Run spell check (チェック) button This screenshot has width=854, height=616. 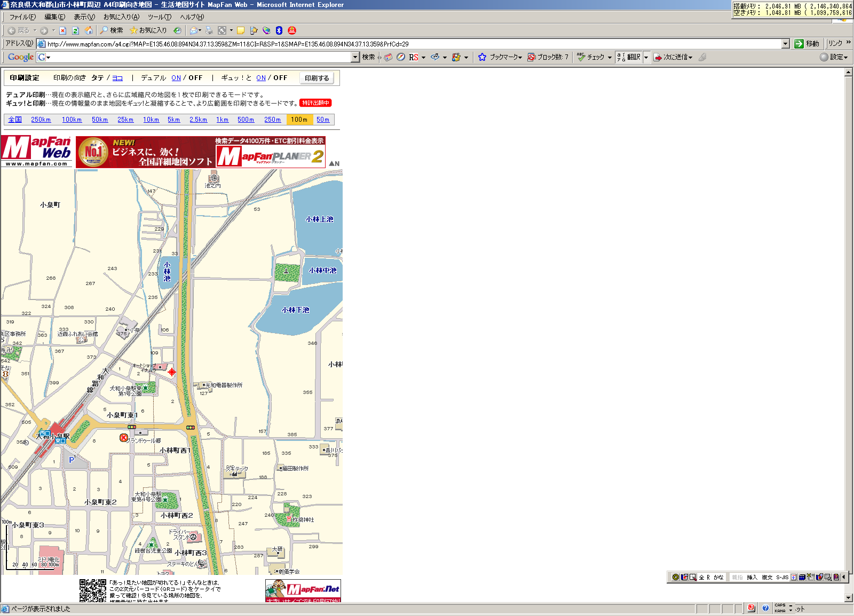point(591,57)
